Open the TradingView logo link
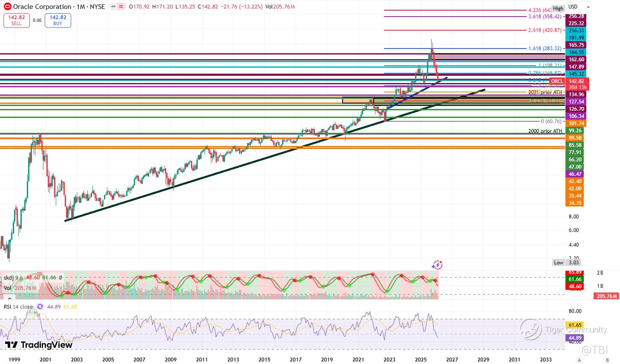This screenshot has width=620, height=364. (39, 344)
